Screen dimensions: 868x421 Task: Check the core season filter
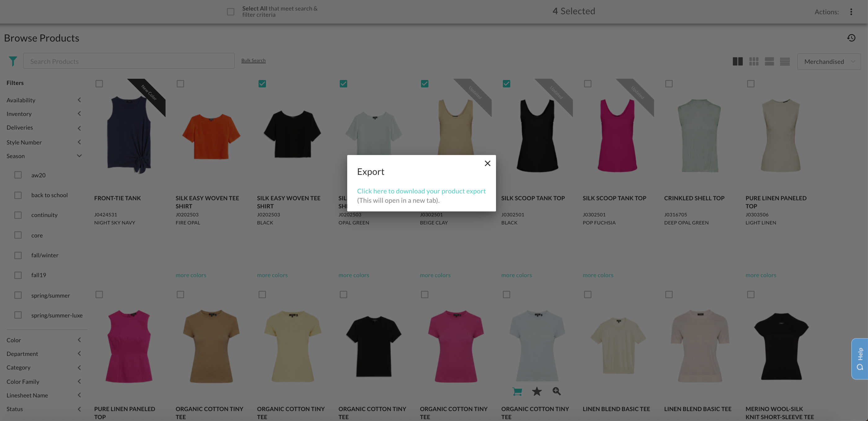coord(18,235)
